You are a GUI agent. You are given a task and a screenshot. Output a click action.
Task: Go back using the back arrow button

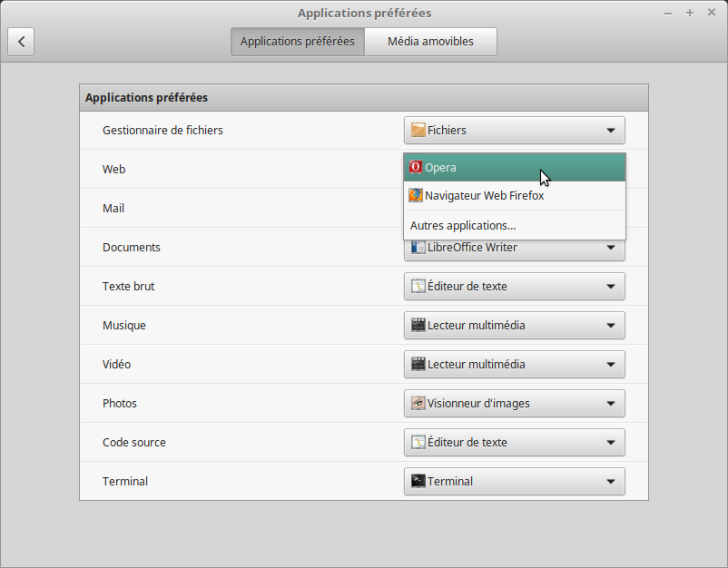pos(22,42)
